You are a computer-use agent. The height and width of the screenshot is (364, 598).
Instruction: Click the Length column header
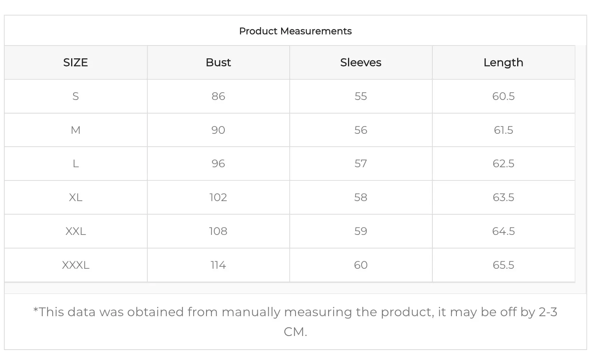[503, 63]
